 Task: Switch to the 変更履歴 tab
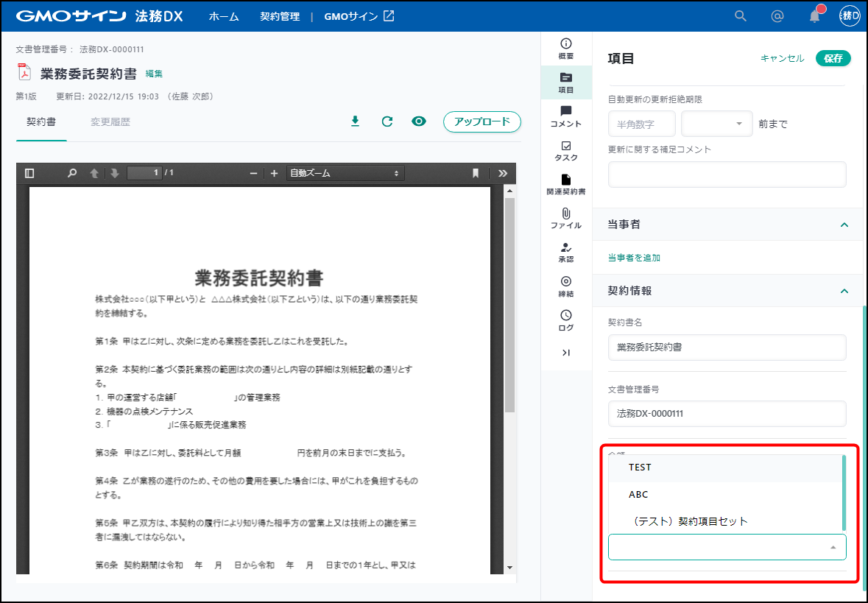(x=110, y=121)
